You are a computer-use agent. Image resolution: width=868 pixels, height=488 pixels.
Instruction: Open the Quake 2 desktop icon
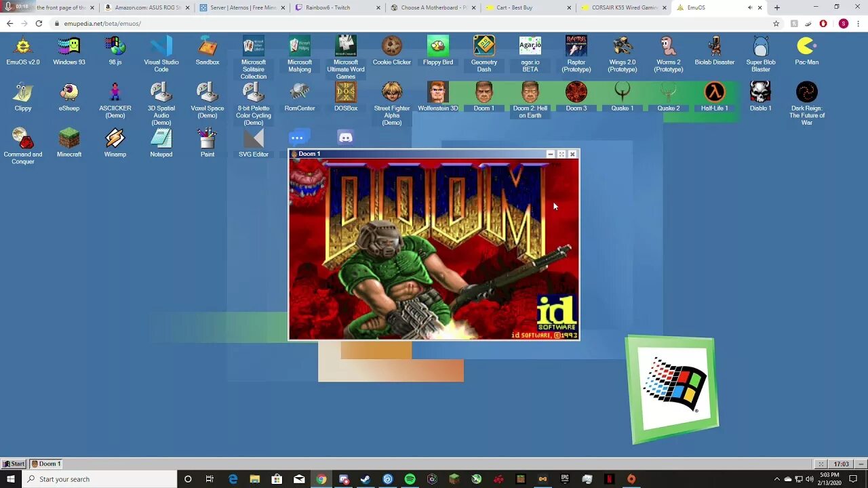pos(669,97)
